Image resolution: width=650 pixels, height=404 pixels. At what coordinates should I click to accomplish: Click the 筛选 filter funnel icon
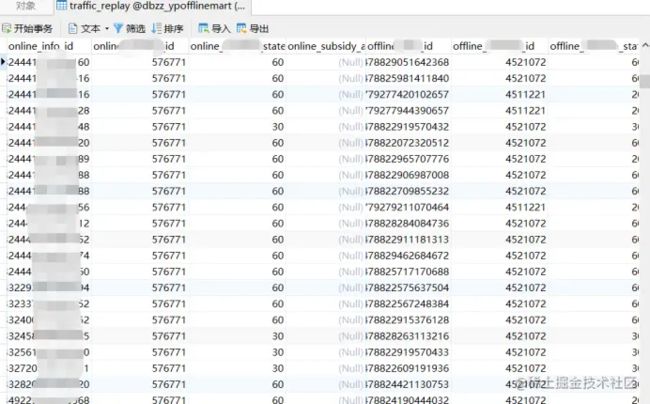(118, 29)
